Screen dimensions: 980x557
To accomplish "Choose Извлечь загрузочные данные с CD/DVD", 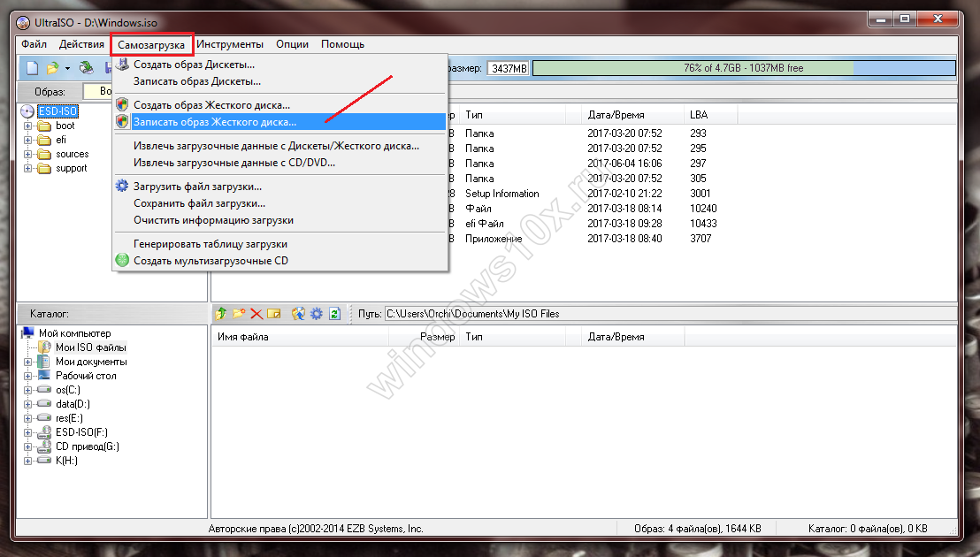I will tap(279, 163).
